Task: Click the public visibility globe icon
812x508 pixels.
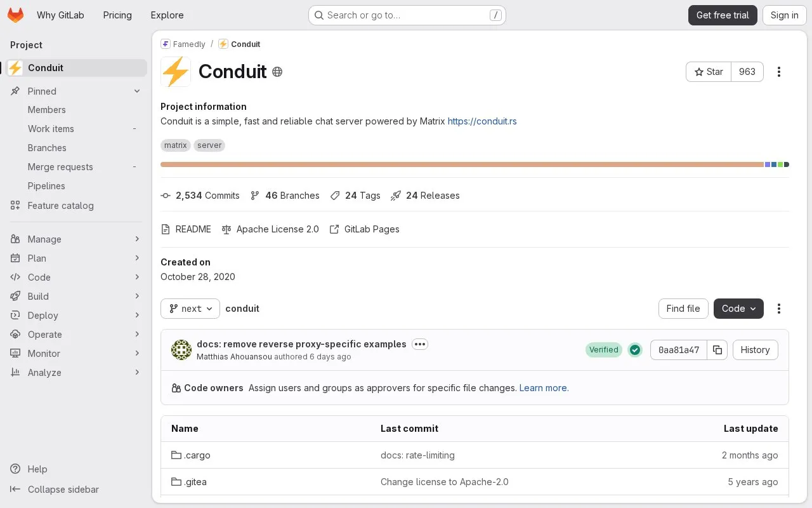Action: point(277,72)
